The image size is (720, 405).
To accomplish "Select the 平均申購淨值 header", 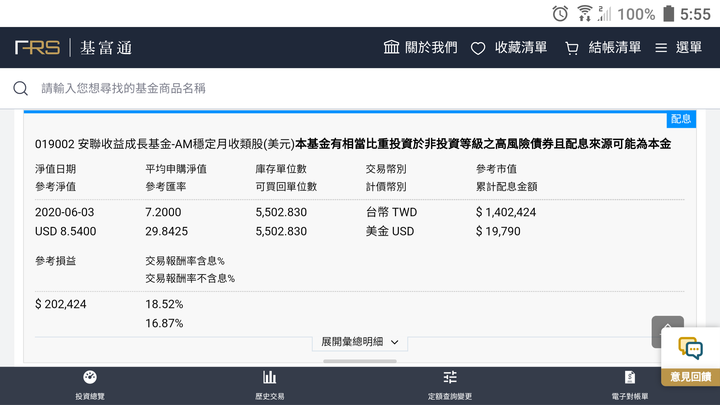I will coord(176,169).
